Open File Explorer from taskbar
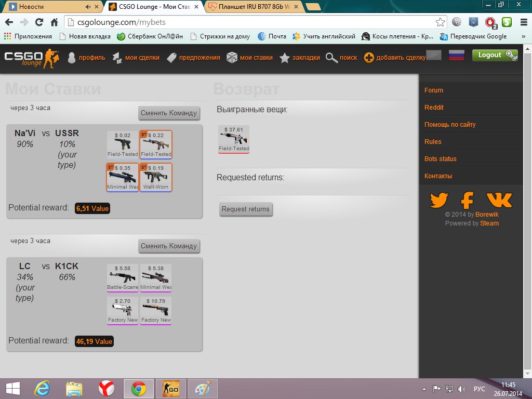Screen dimensions: 532x399 (74, 389)
